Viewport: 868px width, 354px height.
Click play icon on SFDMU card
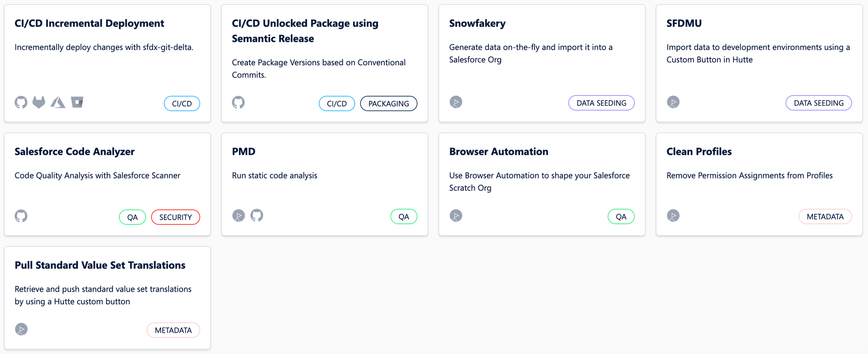pyautogui.click(x=673, y=102)
